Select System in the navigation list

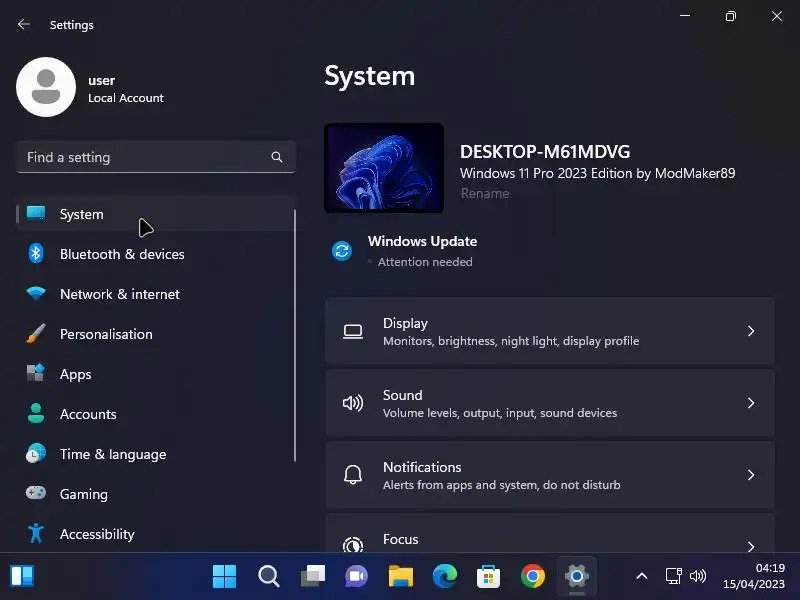tap(156, 214)
